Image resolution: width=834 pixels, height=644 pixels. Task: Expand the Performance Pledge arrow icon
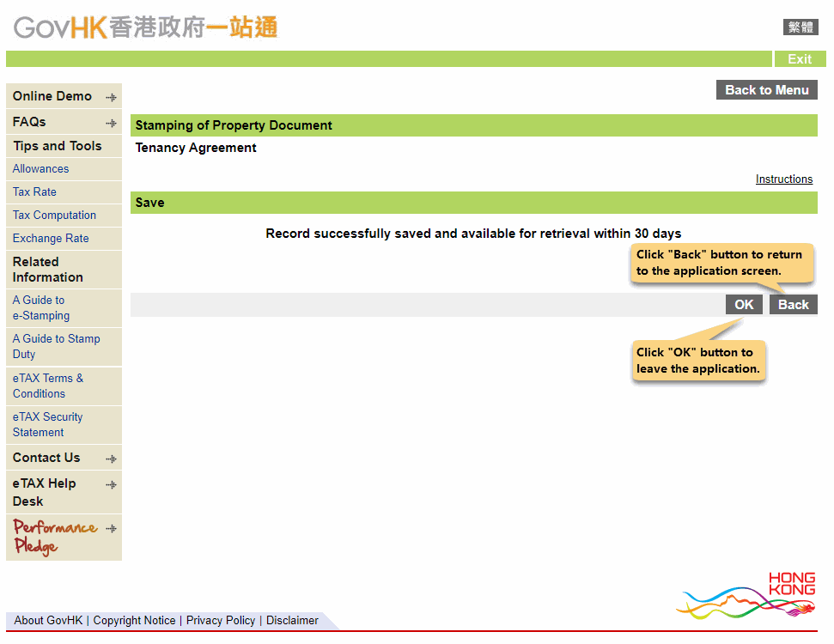(x=111, y=528)
